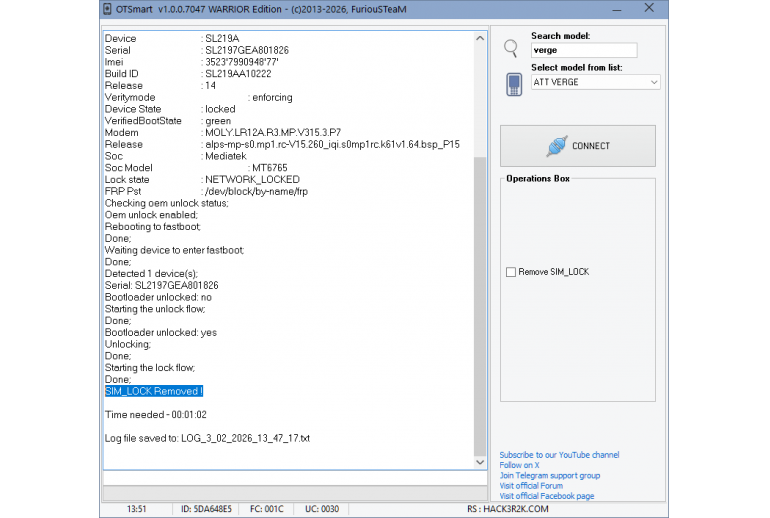Click inside the Search model text field
Screen dimensions: 770x518
(x=584, y=50)
